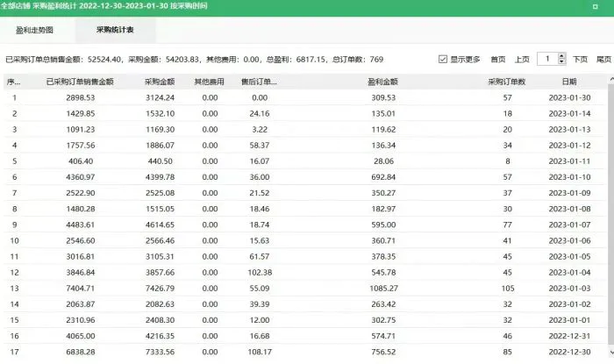Click 下页 next page link
This screenshot has width=614, height=364.
[x=580, y=60]
